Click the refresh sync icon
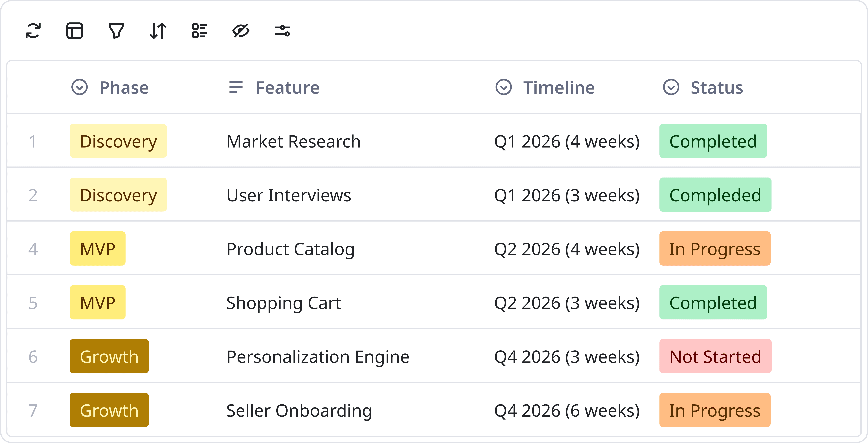Viewport: 868px width, 443px height. (33, 31)
